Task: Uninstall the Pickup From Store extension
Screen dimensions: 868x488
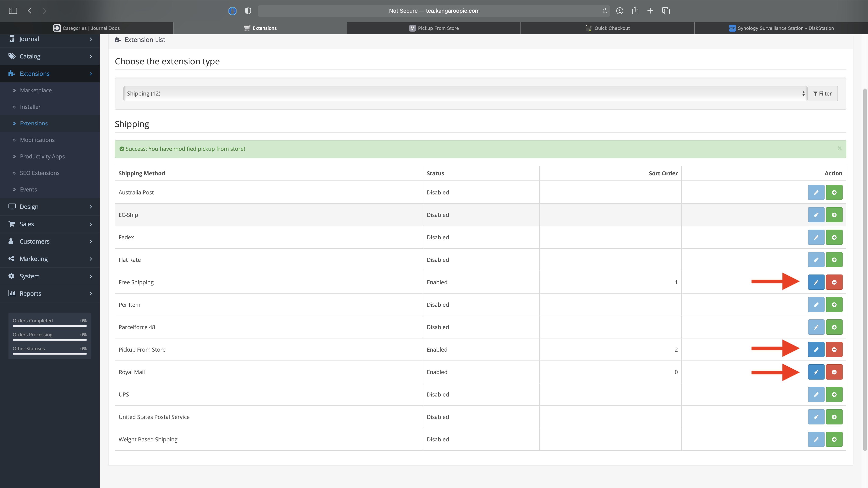Action: tap(834, 349)
